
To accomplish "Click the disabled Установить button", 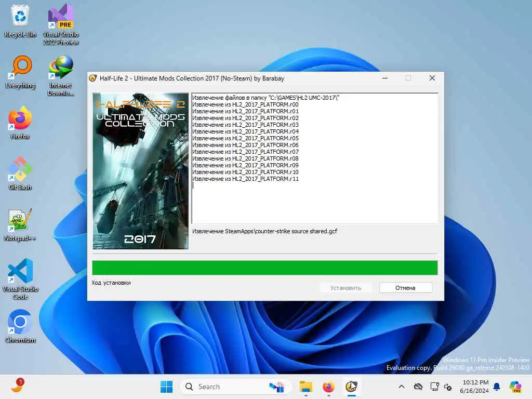I will click(x=345, y=288).
